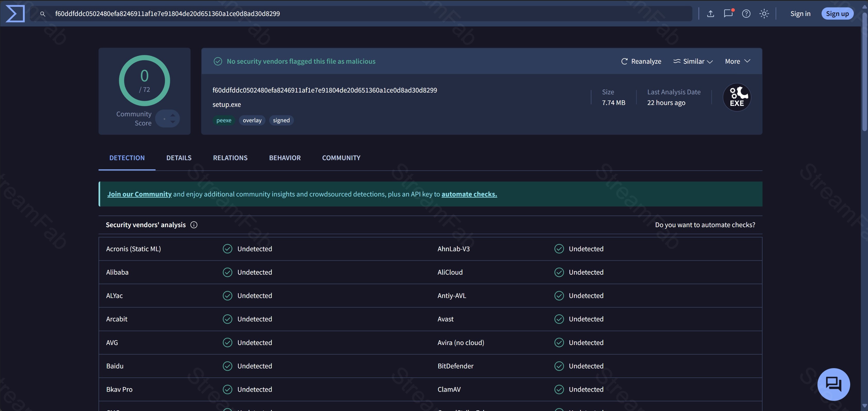Click the ClamAV vendor name
The height and width of the screenshot is (411, 868).
[x=449, y=389]
